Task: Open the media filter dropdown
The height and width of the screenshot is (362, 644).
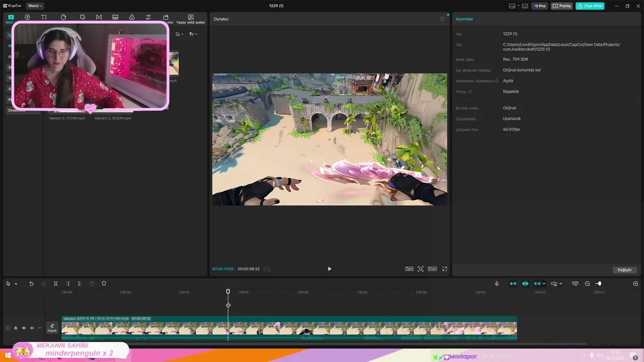Action: (x=193, y=34)
